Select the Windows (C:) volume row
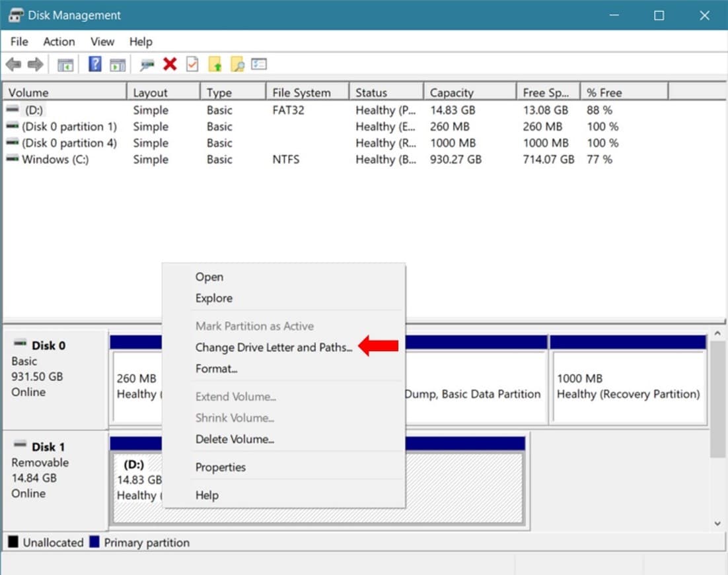 coord(55,160)
